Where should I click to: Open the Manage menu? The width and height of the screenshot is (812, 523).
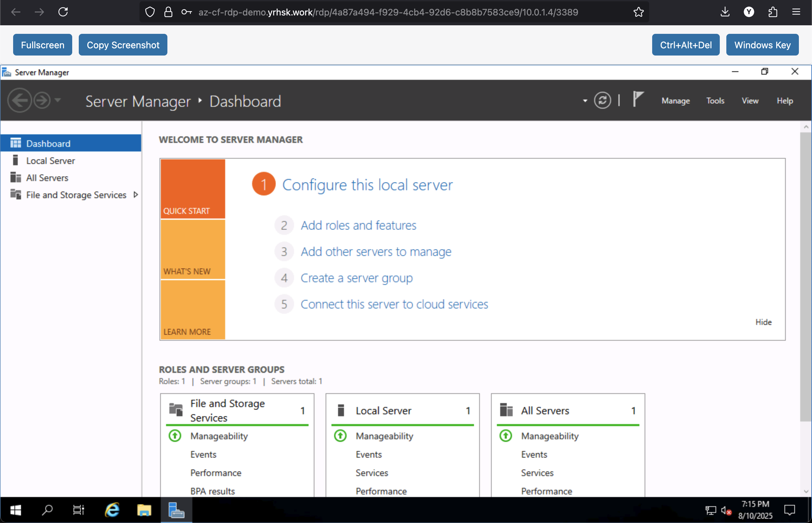tap(675, 101)
